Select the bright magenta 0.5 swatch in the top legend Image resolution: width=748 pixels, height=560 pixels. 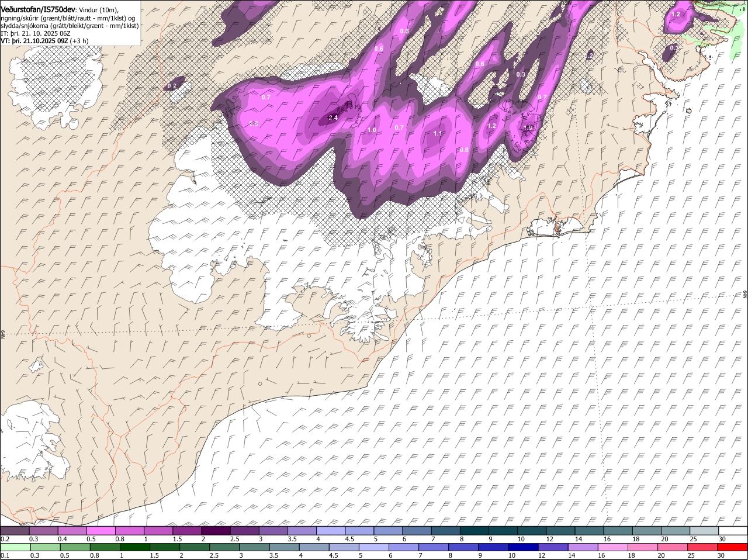pyautogui.click(x=101, y=530)
